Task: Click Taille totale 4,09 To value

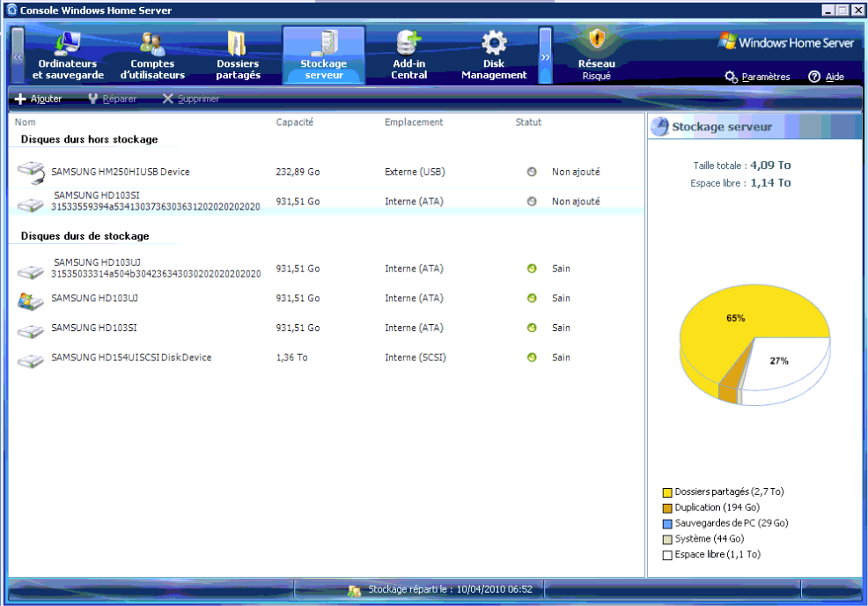Action: click(770, 165)
